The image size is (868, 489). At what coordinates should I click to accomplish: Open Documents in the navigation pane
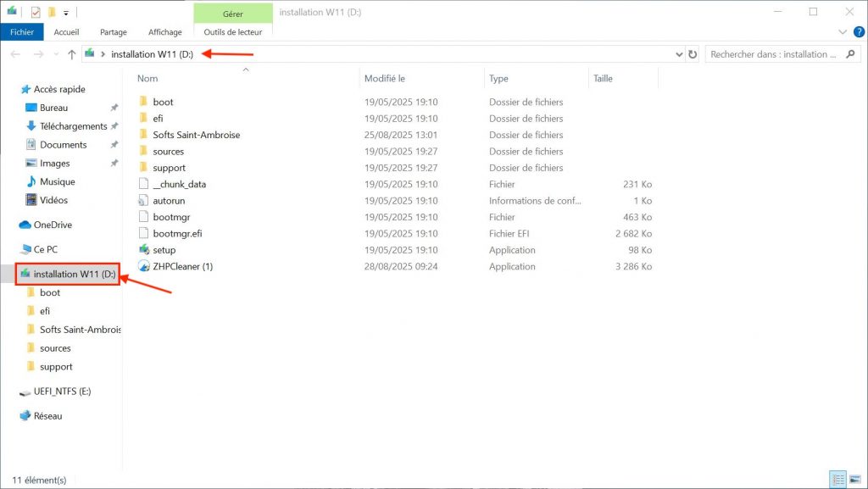[x=63, y=145]
